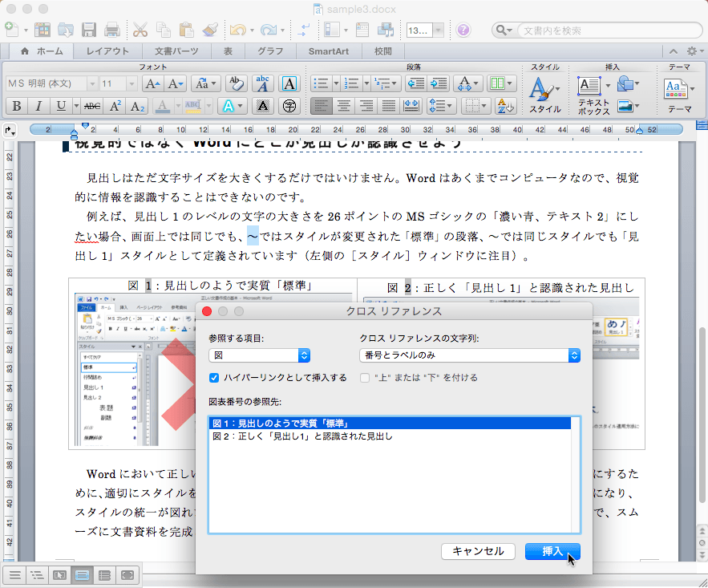Toggle Justify alignment button
708x588 pixels.
(x=388, y=107)
